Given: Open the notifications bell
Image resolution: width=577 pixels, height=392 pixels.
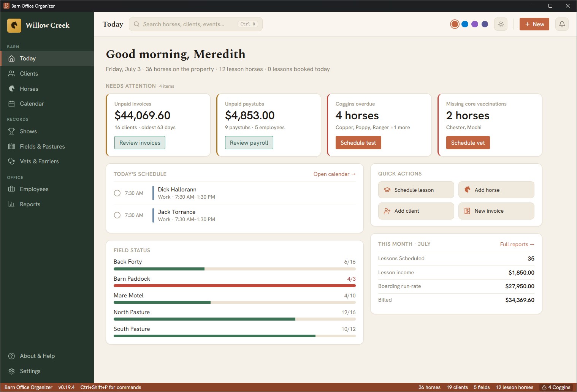Looking at the screenshot, I should (x=562, y=24).
